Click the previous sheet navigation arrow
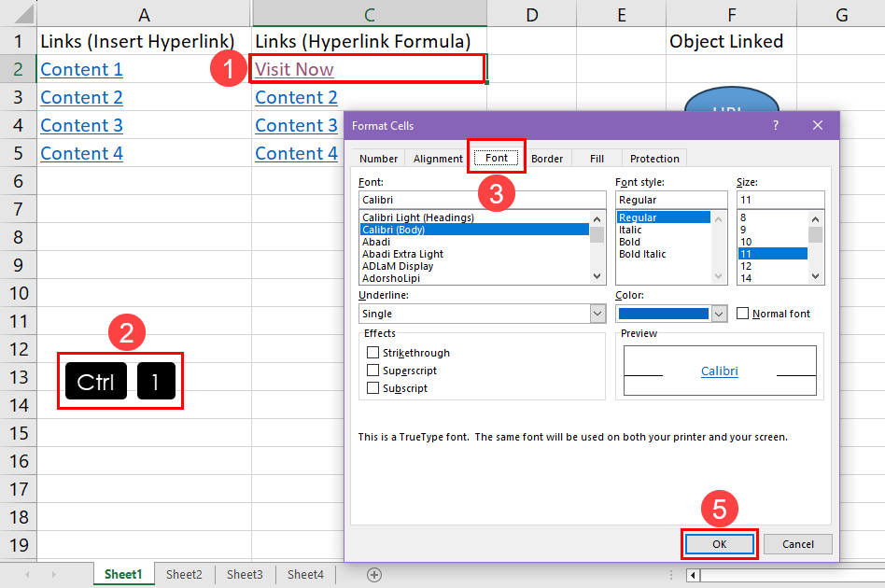Screen dimensions: 885x588 click(x=27, y=574)
